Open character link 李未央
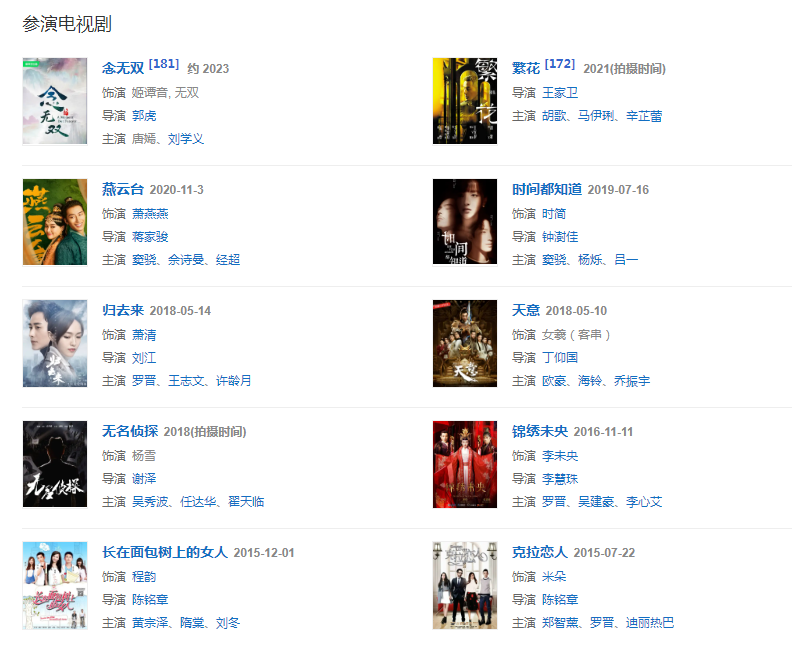The image size is (792, 645). (560, 456)
